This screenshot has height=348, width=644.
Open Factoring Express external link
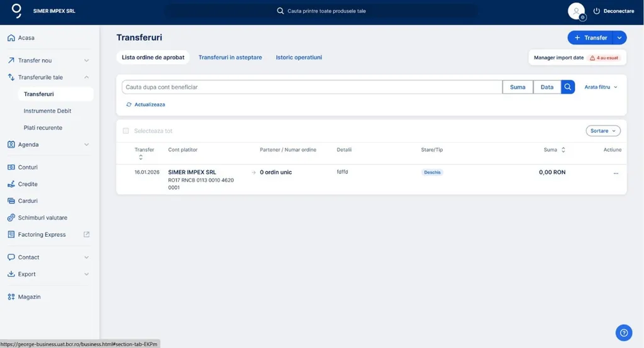tap(86, 234)
